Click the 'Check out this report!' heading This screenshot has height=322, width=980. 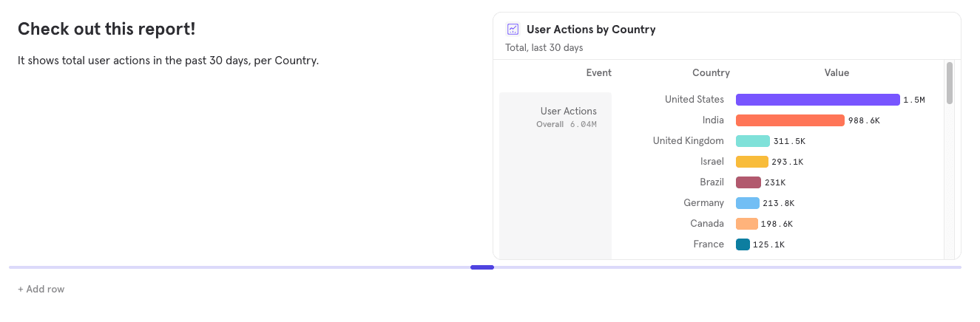pyautogui.click(x=107, y=30)
